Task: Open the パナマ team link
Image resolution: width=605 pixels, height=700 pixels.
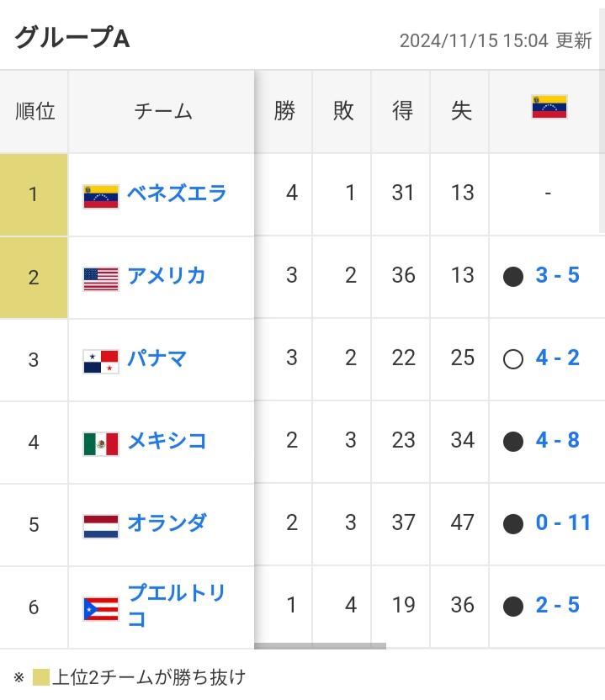Action: [x=157, y=358]
